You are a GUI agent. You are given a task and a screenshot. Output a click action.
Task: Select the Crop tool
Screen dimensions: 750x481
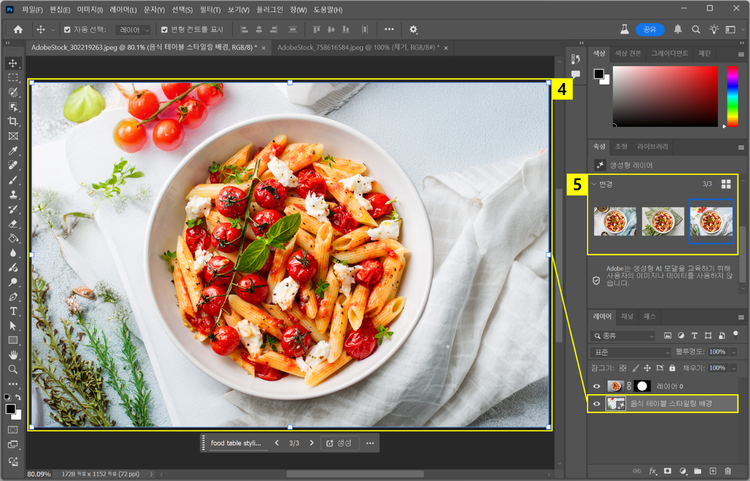click(x=13, y=121)
